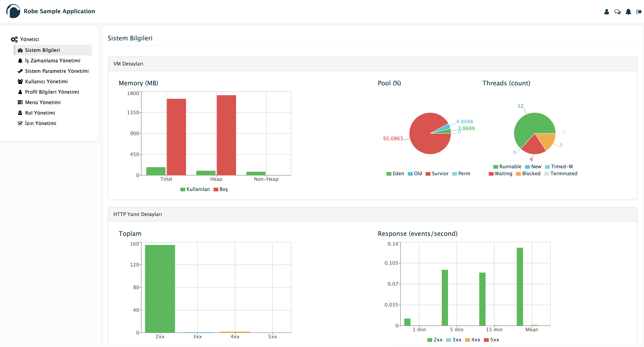
Task: Click the checkbox icon beside İzin Yönetimi
Action: (x=20, y=123)
